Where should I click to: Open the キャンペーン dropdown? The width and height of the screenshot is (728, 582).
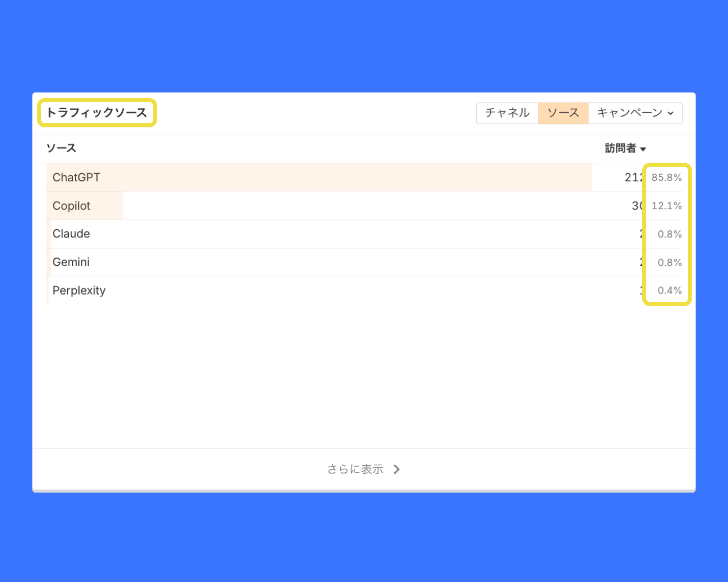(x=630, y=113)
